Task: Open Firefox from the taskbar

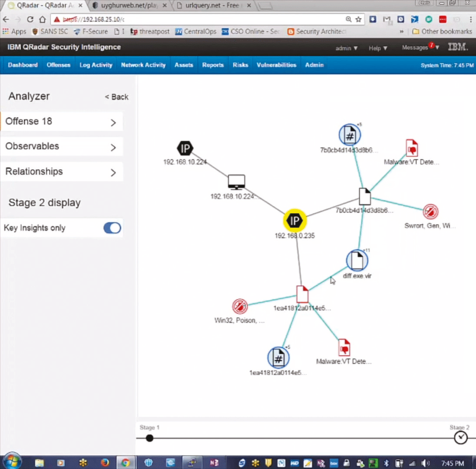Action: (105, 462)
